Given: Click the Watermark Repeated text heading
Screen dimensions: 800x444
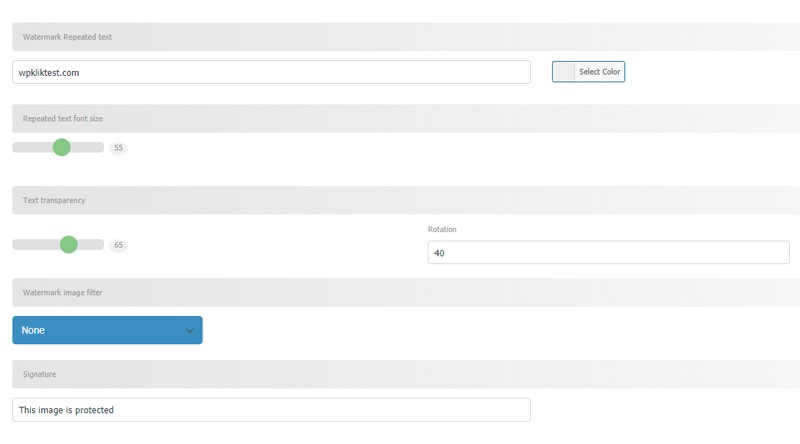Looking at the screenshot, I should pos(67,37).
